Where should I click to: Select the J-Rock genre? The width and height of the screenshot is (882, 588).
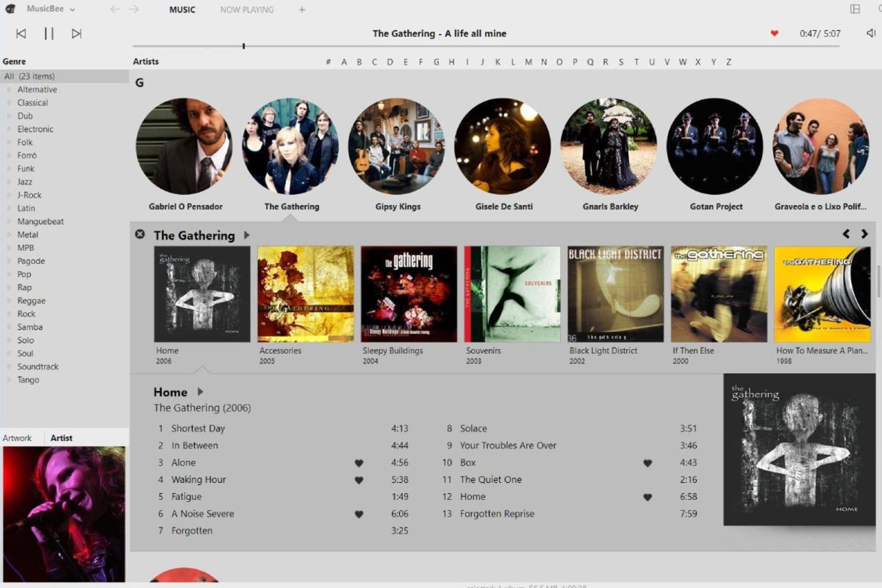(29, 195)
